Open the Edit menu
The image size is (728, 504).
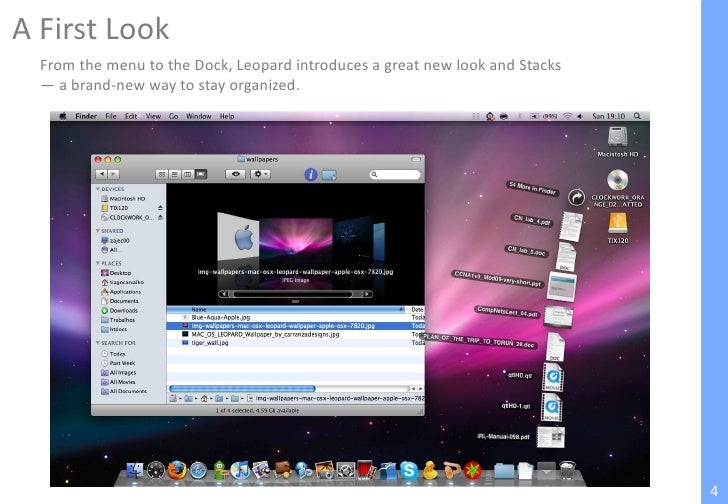pos(130,116)
